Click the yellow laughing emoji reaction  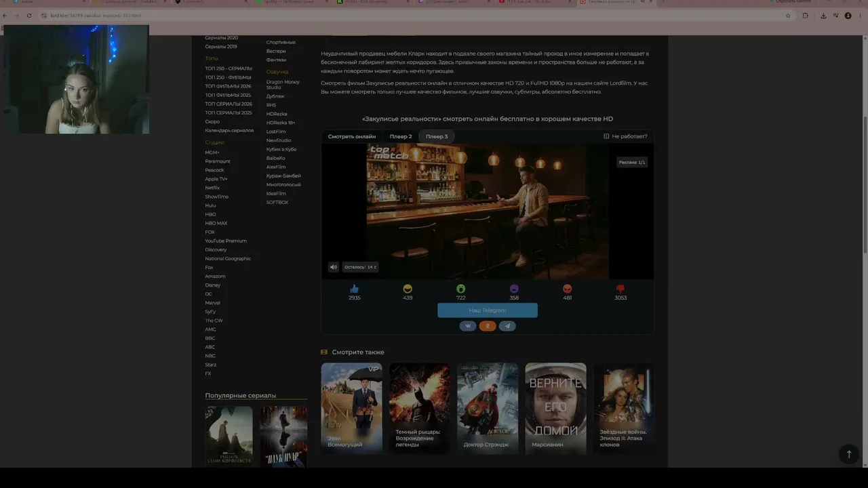tap(408, 289)
